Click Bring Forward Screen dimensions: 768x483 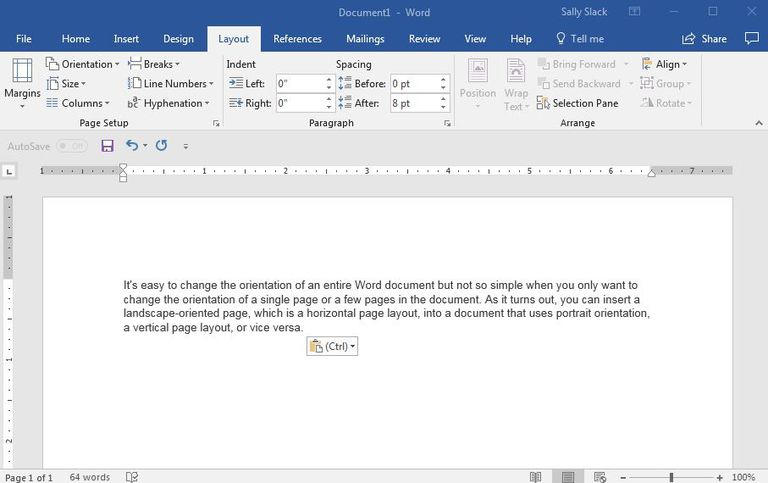pyautogui.click(x=576, y=64)
